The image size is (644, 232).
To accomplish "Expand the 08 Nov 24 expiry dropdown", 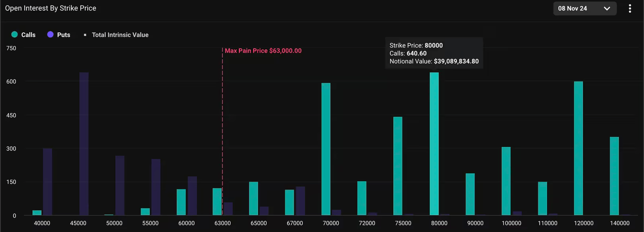I will pyautogui.click(x=584, y=8).
